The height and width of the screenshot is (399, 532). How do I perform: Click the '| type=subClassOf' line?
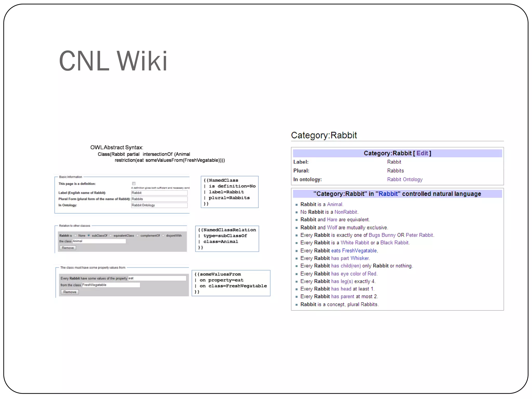click(222, 236)
